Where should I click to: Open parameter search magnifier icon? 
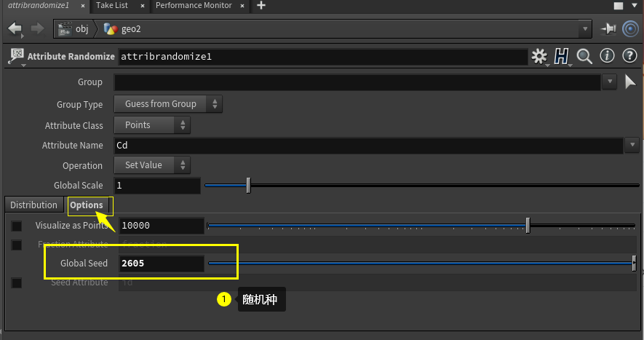[x=584, y=56]
